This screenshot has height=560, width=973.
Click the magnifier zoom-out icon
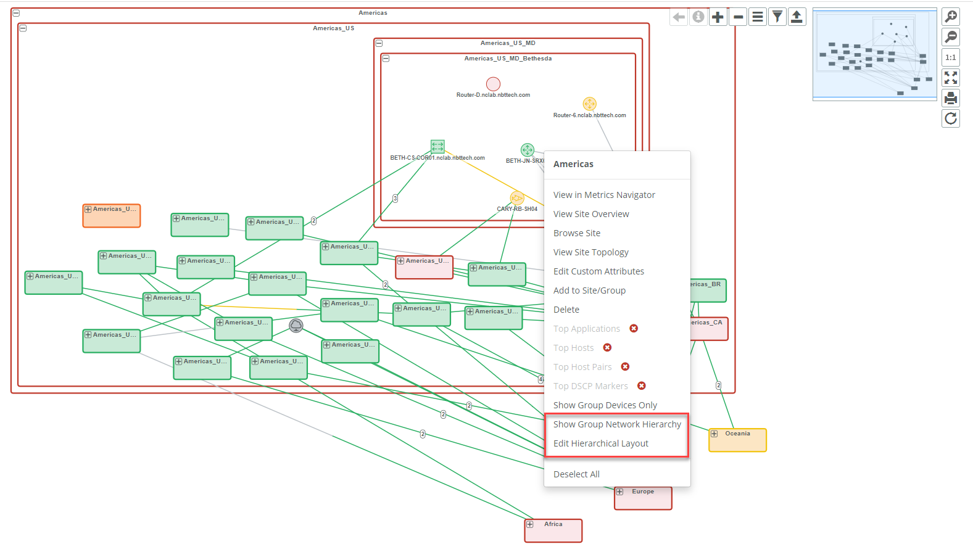pyautogui.click(x=951, y=37)
